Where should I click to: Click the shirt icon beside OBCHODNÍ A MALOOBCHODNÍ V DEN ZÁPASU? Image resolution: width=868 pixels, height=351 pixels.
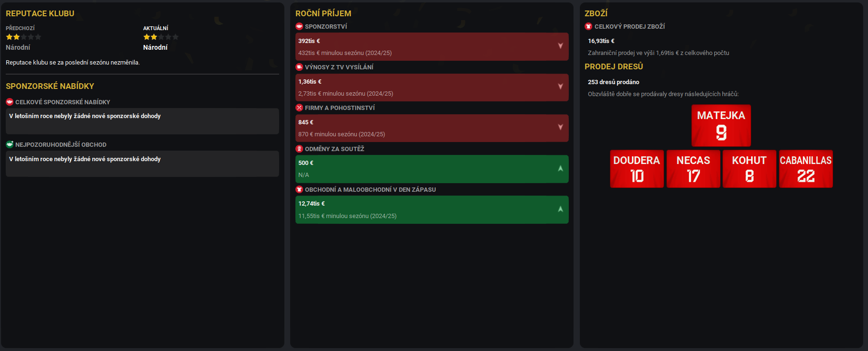[x=299, y=189]
